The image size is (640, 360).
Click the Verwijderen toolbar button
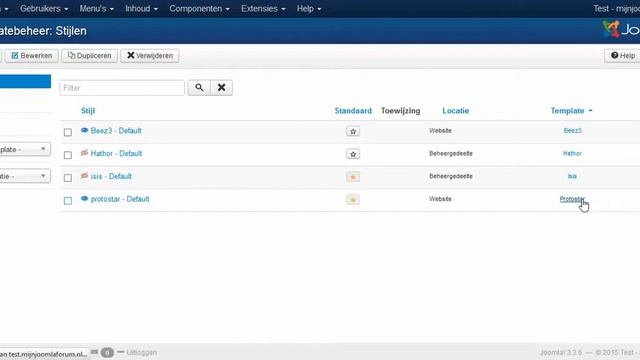coord(150,56)
